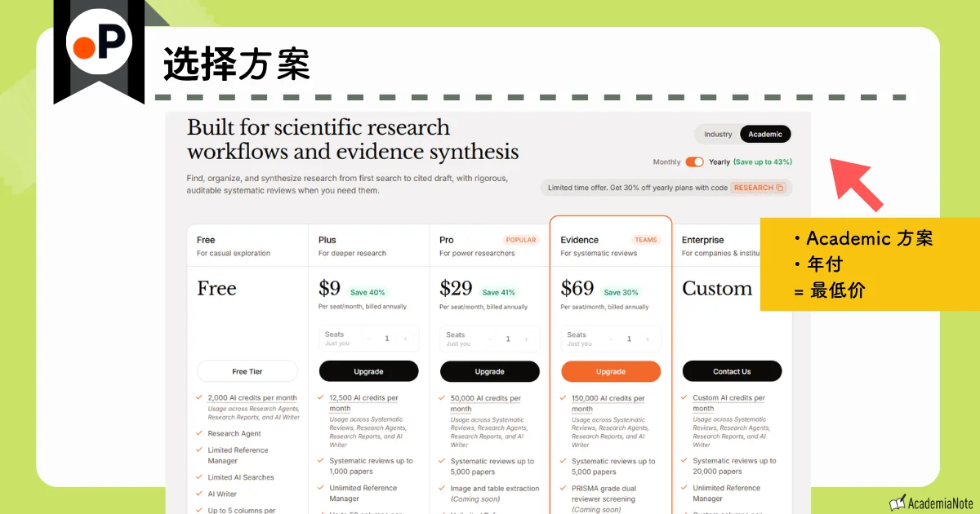Click Systematic reviews up to 20,000 papers

pos(734,466)
